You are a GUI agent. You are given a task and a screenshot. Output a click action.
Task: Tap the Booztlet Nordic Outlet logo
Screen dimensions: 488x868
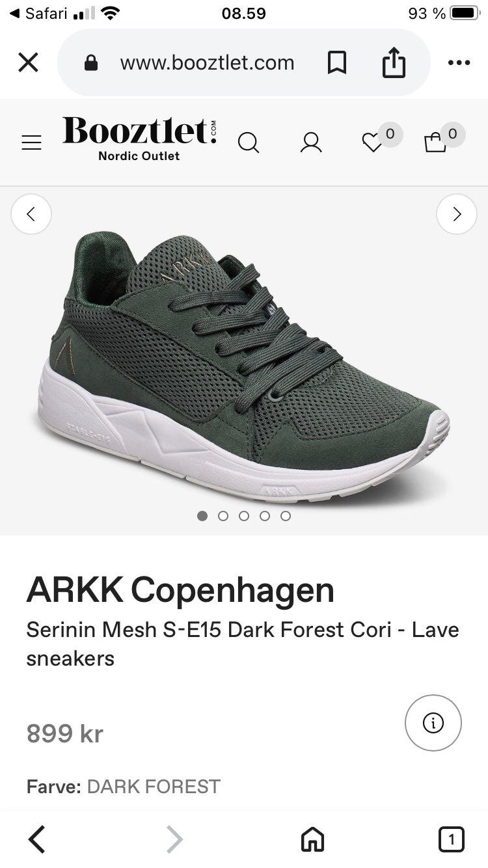coord(139,139)
